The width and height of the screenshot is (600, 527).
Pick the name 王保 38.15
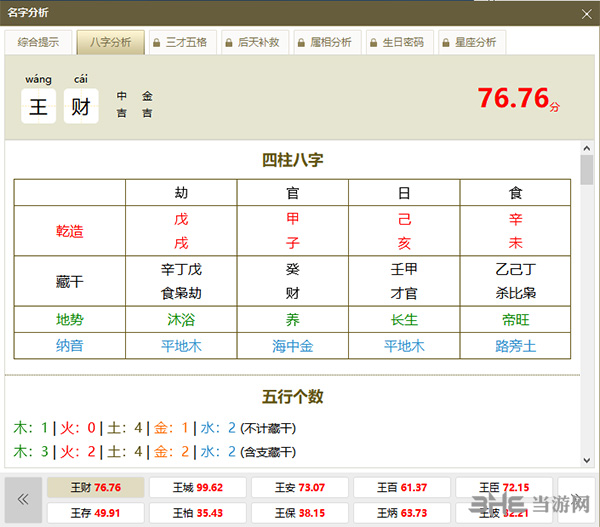pyautogui.click(x=299, y=513)
